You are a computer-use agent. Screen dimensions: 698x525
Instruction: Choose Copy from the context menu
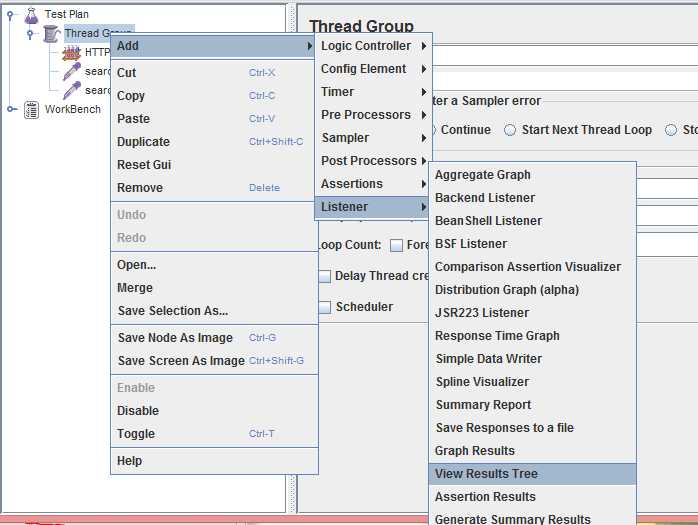point(213,96)
